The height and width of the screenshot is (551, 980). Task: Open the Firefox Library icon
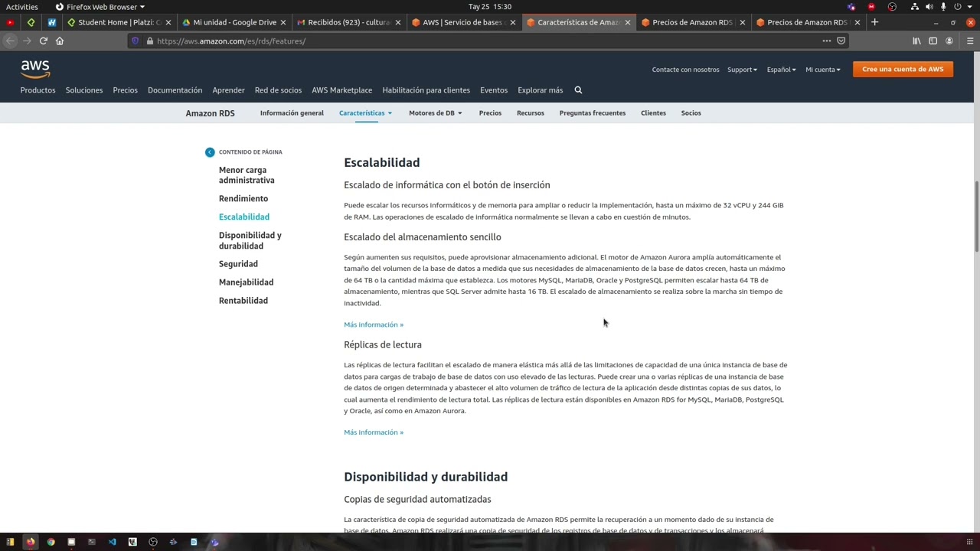pos(916,41)
